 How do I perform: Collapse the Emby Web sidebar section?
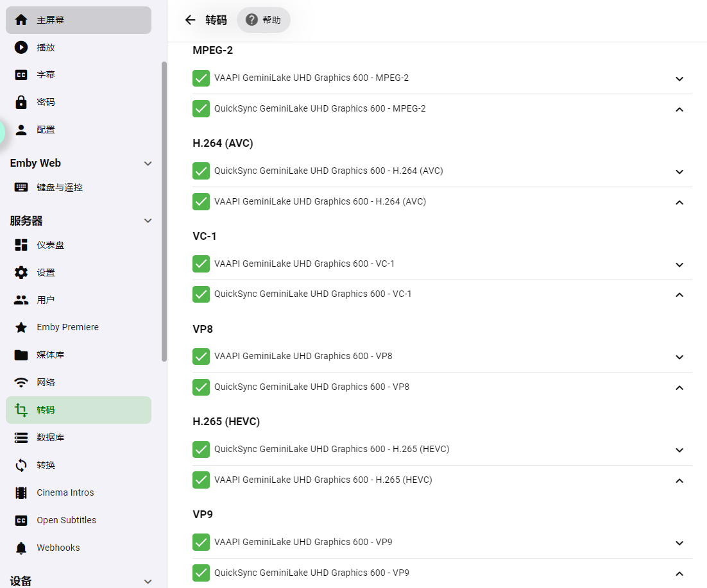click(x=148, y=163)
